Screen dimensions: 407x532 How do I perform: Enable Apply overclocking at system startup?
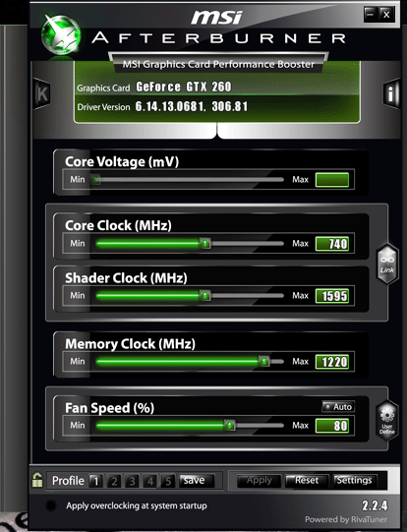point(51,505)
